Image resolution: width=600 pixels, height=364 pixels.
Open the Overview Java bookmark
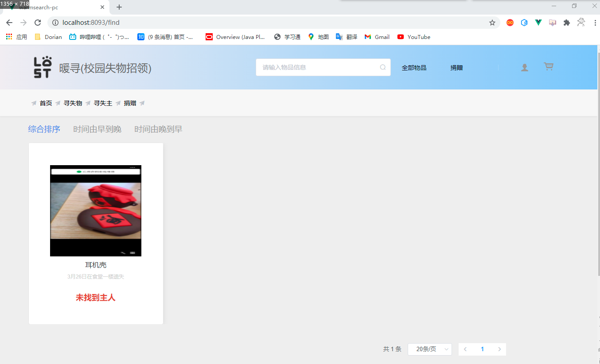pos(235,37)
